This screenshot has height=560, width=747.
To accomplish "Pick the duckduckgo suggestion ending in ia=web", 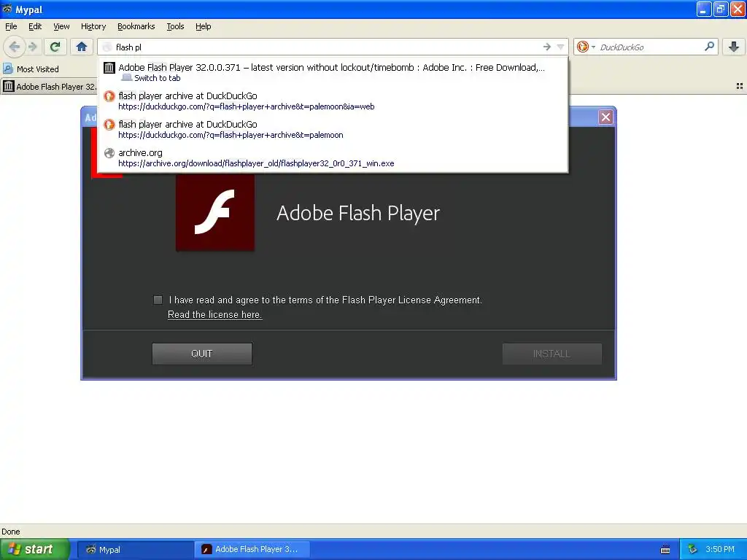I will point(333,101).
